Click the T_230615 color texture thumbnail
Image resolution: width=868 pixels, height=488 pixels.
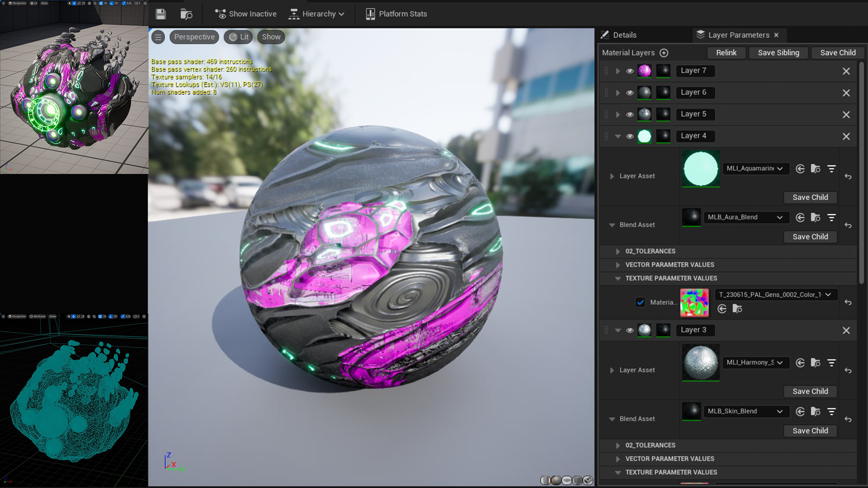click(694, 302)
